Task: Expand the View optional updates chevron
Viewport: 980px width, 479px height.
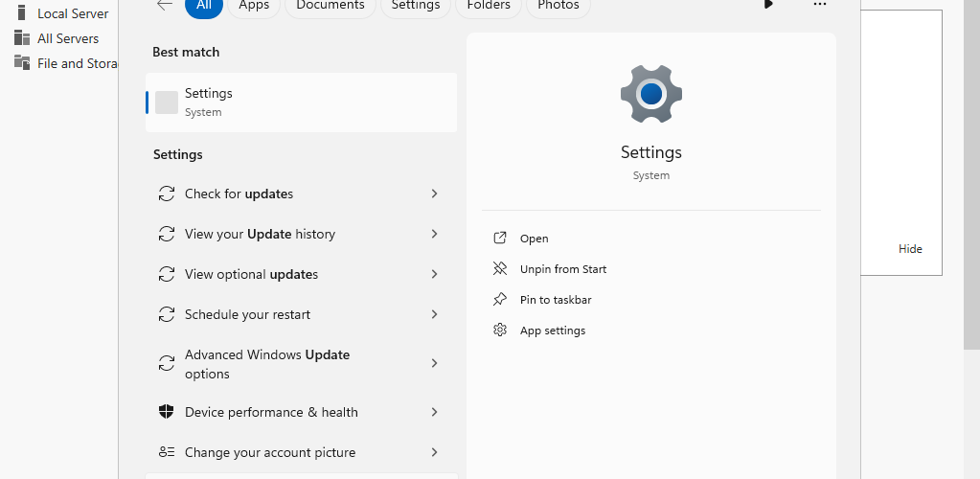Action: click(x=434, y=274)
